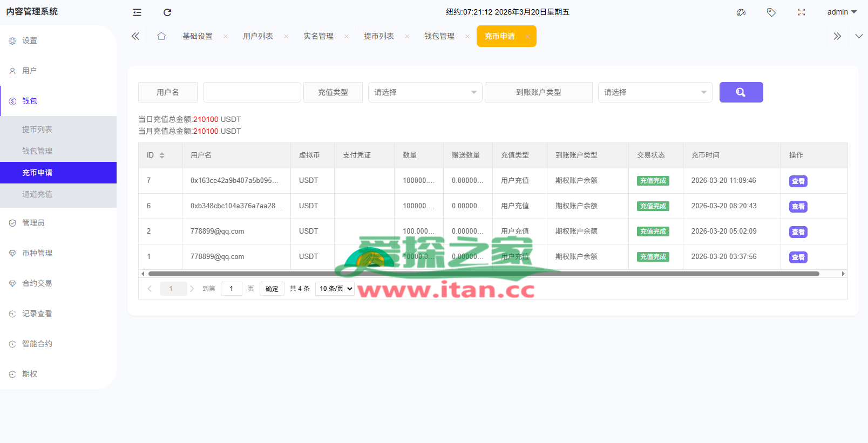This screenshot has height=443, width=868.
Task: Click the refresh icon in top bar
Action: 167,12
